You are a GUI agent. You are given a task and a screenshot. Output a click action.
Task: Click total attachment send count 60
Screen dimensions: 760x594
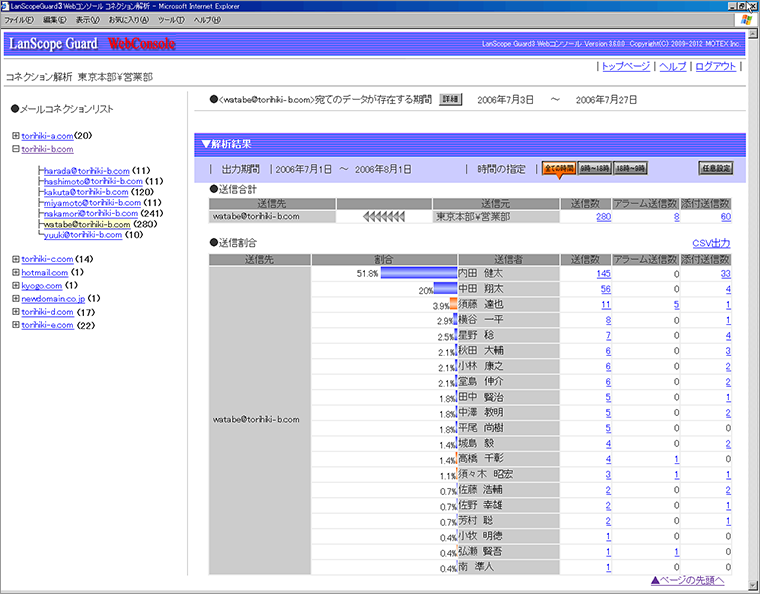tap(726, 217)
